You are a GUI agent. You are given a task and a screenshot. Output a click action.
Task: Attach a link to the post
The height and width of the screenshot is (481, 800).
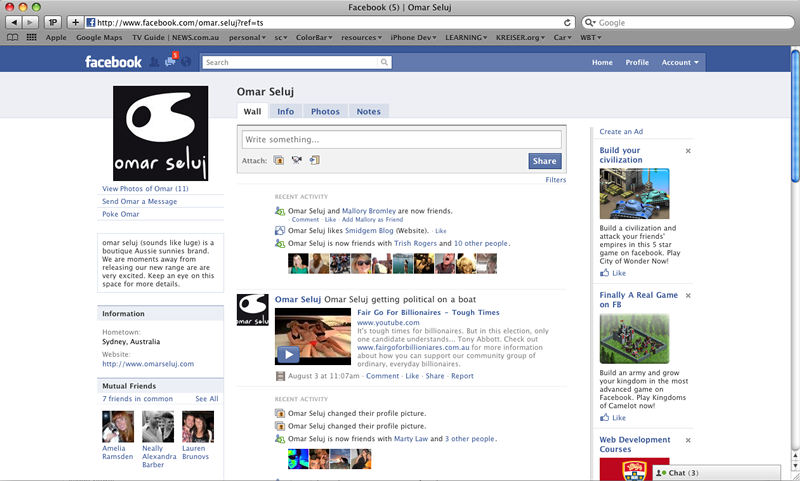(x=315, y=160)
